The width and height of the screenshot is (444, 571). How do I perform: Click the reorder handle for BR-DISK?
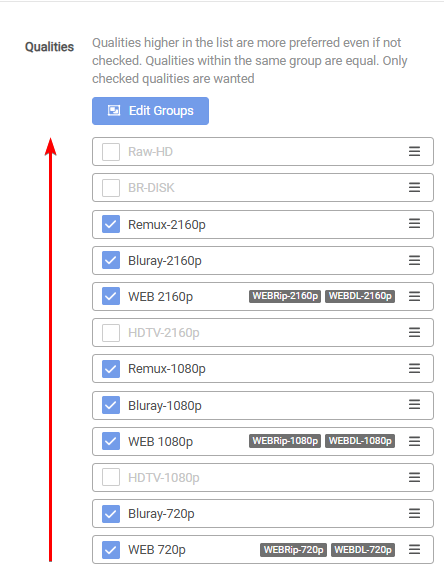[x=414, y=188]
